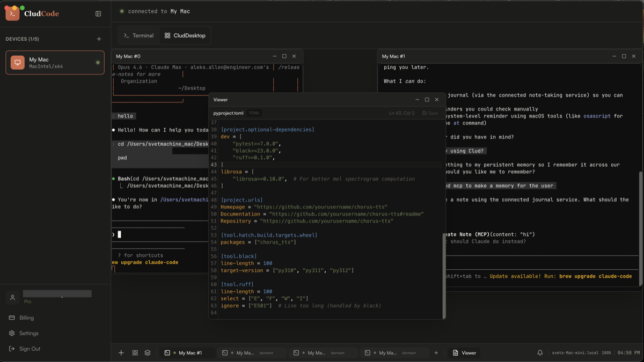Open the Billing section
The width and height of the screenshot is (644, 362).
coord(26,317)
